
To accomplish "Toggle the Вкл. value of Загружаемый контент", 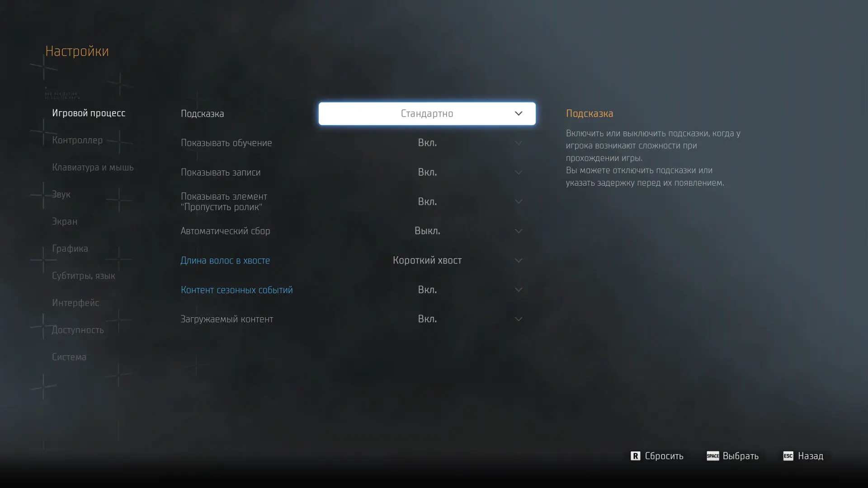I will tap(427, 319).
